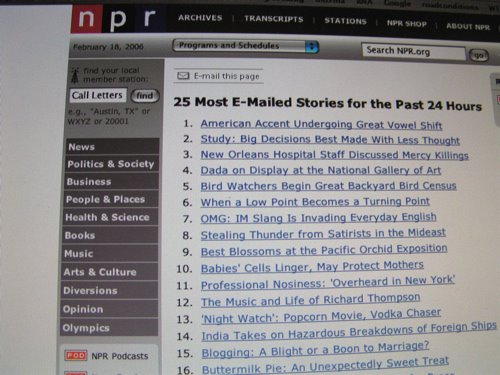Viewport: 500px width, 375px height.
Task: Click the radio tower station icon
Action: [75, 75]
